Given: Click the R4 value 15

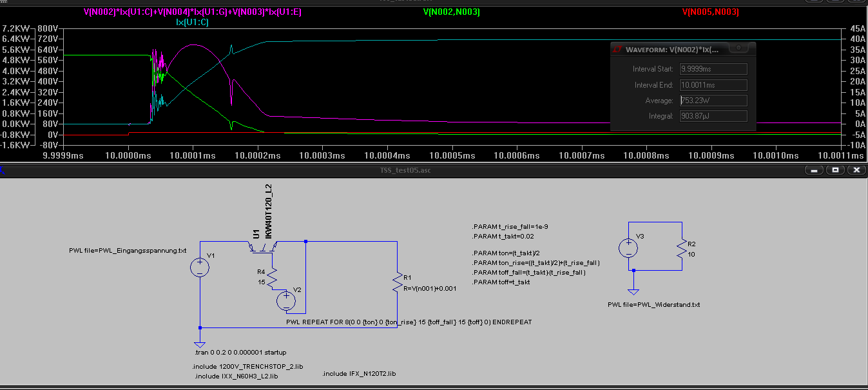Looking at the screenshot, I should pyautogui.click(x=262, y=282).
